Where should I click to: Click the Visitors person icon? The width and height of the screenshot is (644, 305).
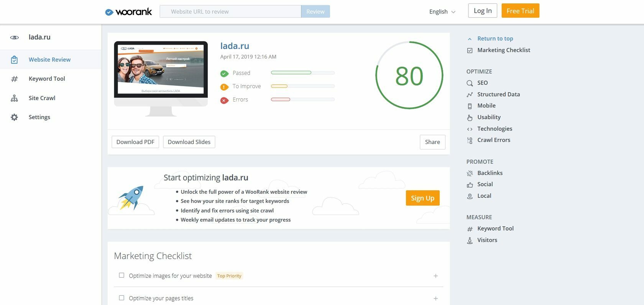pos(470,241)
